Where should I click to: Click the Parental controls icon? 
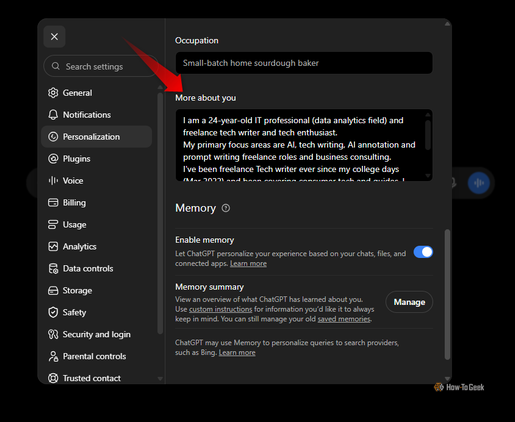53,356
